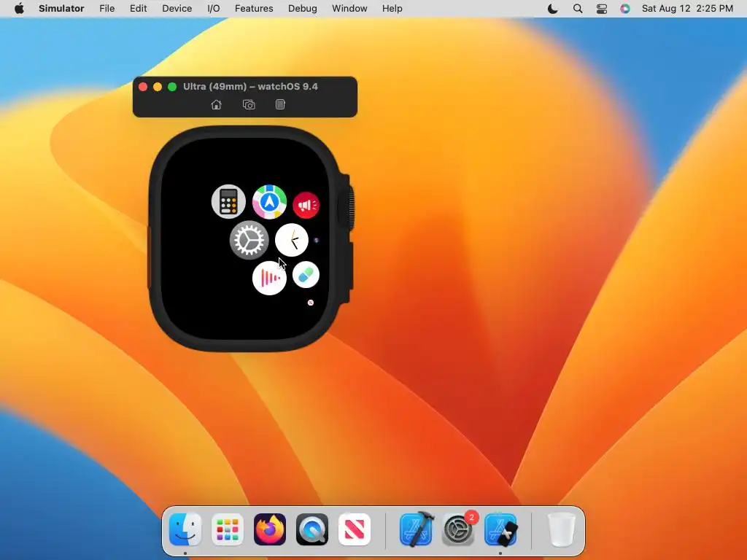The image size is (747, 560).
Task: Click the green full-screen window button
Action: point(172,87)
